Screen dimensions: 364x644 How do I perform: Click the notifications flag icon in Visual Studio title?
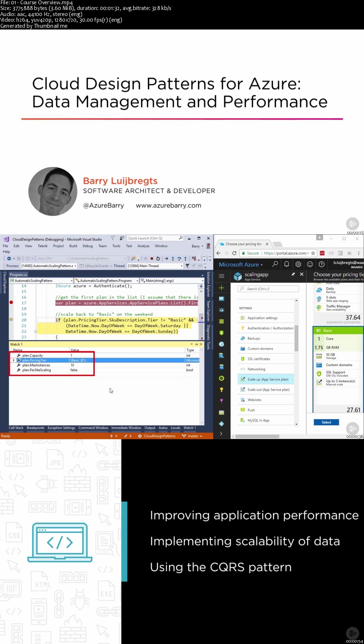click(x=113, y=238)
